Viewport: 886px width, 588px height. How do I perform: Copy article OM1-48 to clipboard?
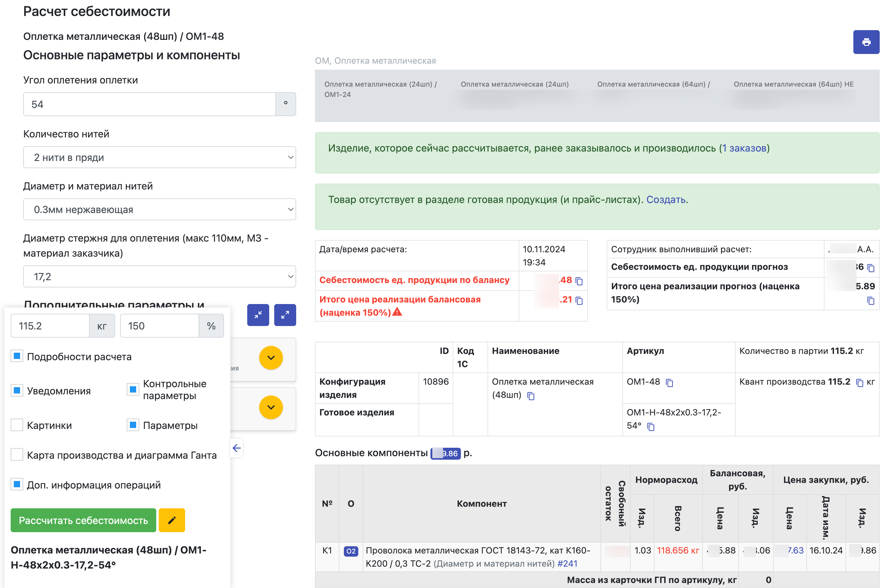click(669, 383)
